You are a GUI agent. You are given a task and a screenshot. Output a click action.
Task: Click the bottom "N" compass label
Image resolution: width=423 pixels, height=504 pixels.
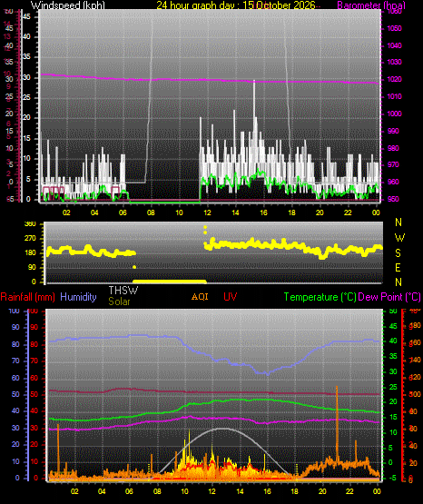point(398,282)
